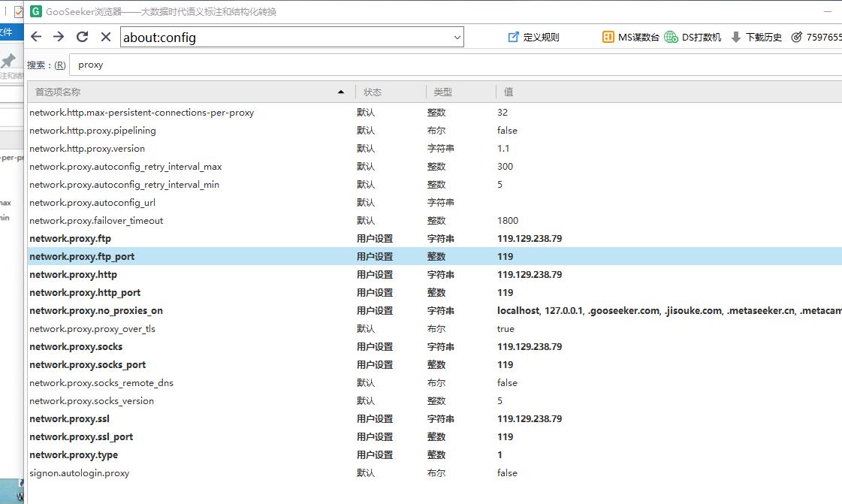This screenshot has width=842, height=504.
Task: Click the localhost, 127.0.0.1 no_proxies_on value
Action: [x=670, y=311]
